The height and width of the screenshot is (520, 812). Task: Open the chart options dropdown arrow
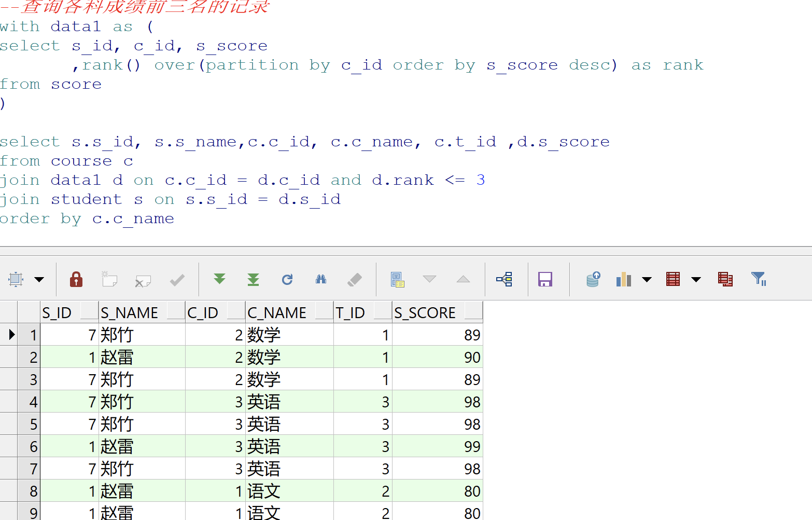tap(647, 280)
